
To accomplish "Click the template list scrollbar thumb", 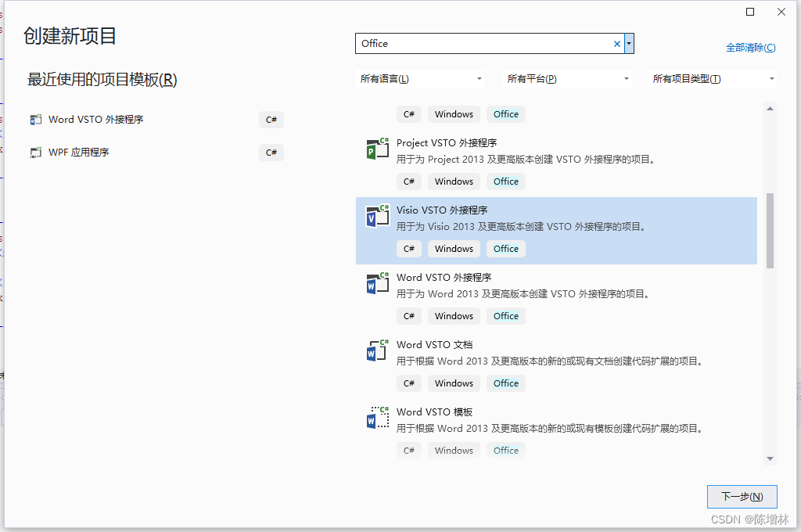I will [x=770, y=231].
